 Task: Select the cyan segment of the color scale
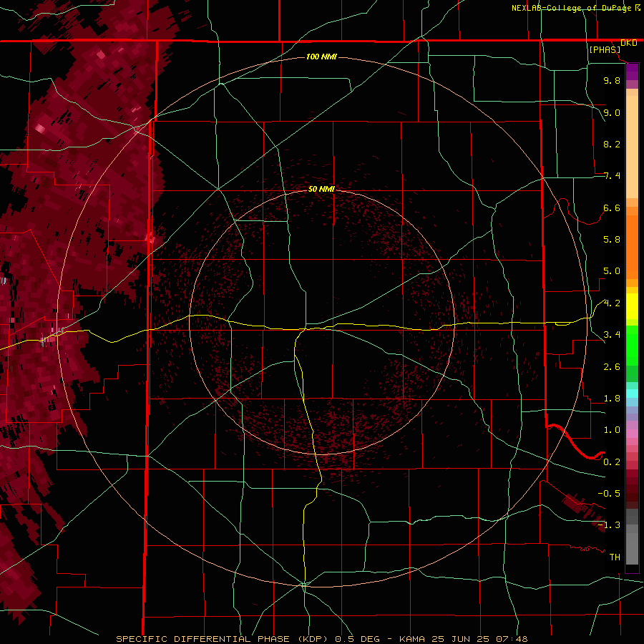632,394
